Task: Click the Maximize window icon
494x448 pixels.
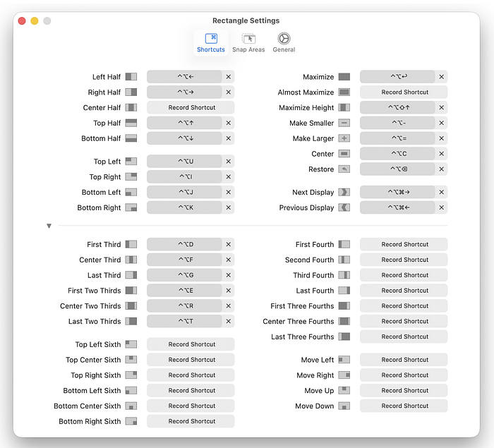Action: point(344,77)
